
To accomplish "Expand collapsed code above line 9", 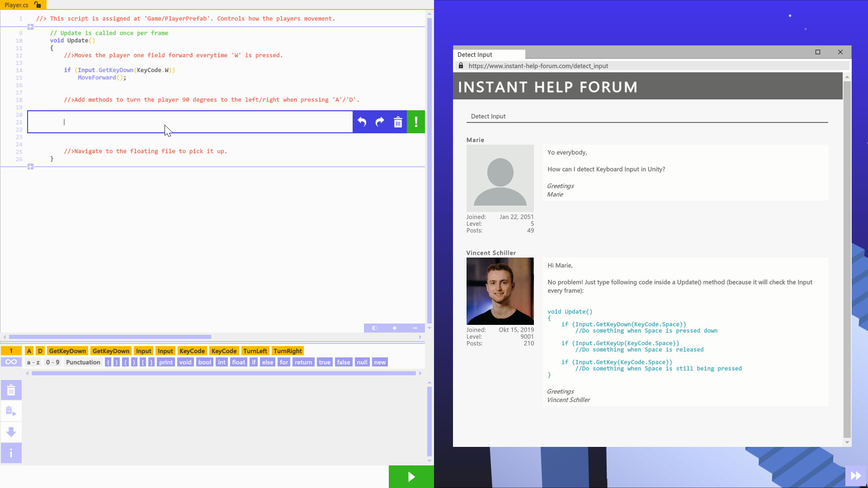I will 30,27.
